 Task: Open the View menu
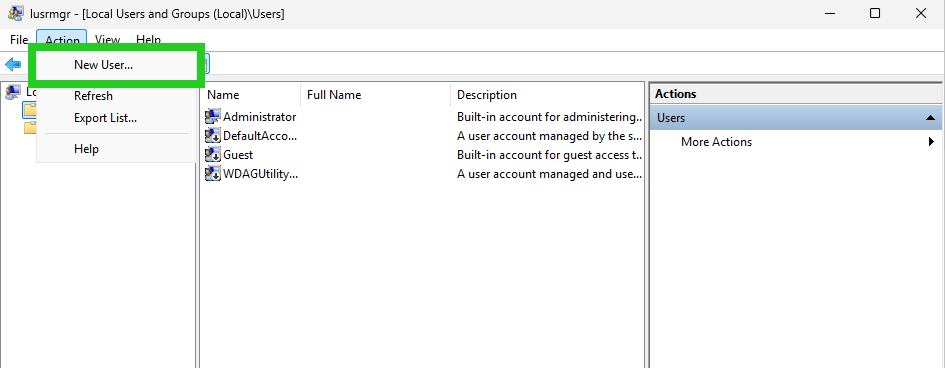click(107, 40)
